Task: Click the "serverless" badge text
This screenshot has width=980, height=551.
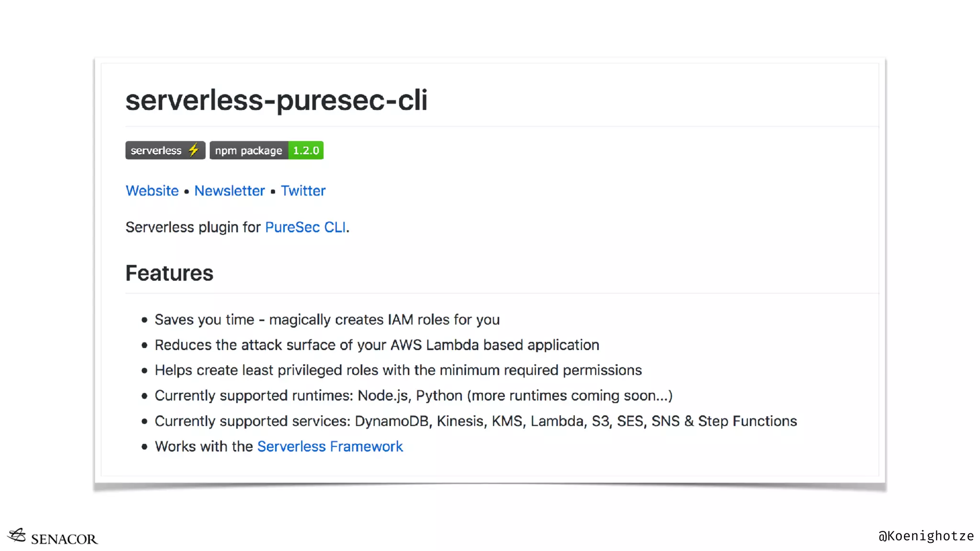Action: 156,150
